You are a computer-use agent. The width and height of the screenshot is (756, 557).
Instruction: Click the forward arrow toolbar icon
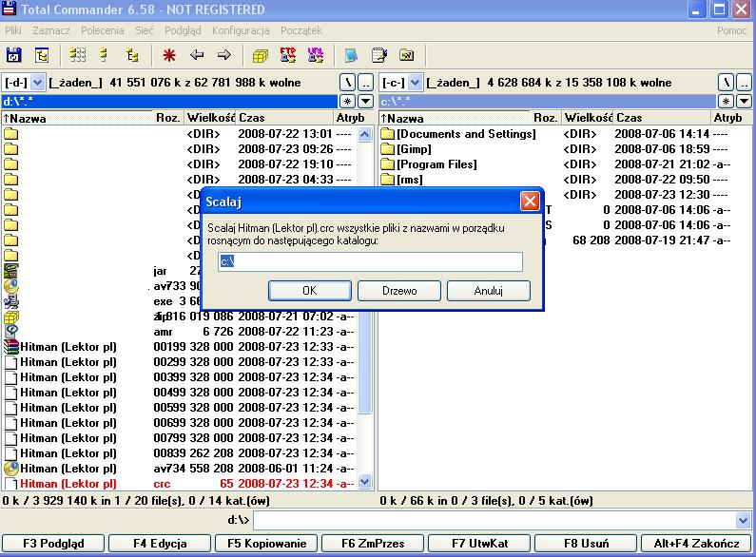[223, 55]
